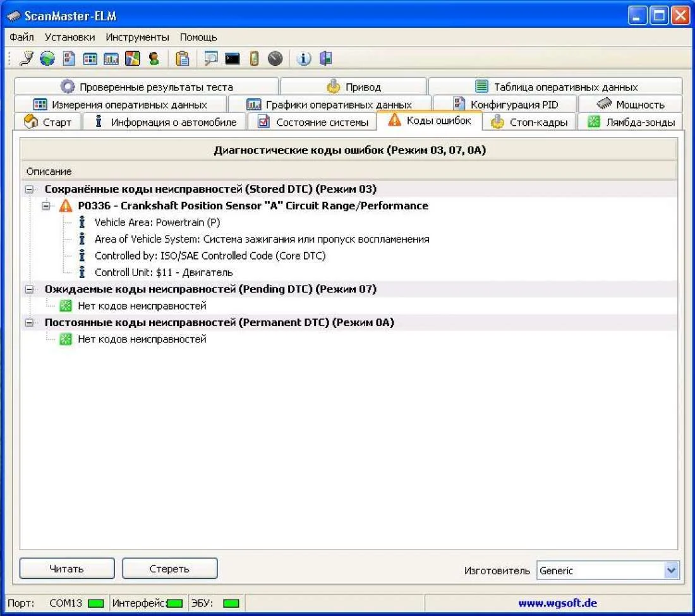Select Нет кодов неисправностей under Pending DTC
The image size is (695, 616).
click(142, 306)
